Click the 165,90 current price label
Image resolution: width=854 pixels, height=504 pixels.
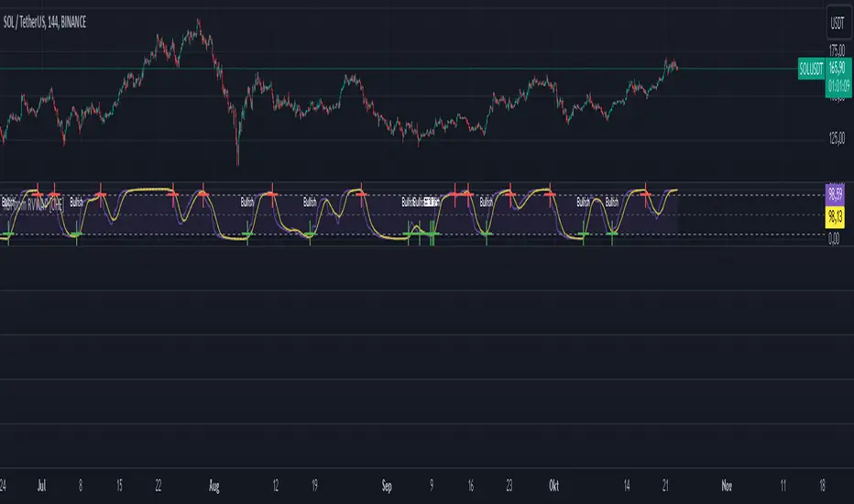838,68
